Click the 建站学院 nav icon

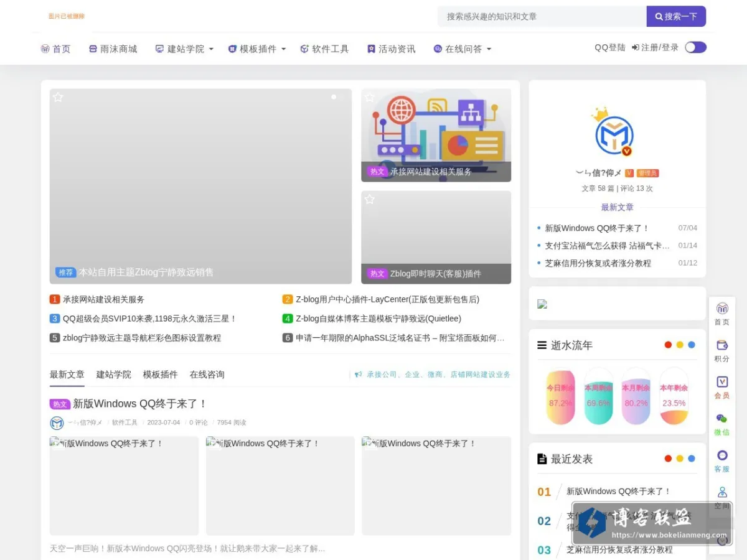pyautogui.click(x=159, y=49)
